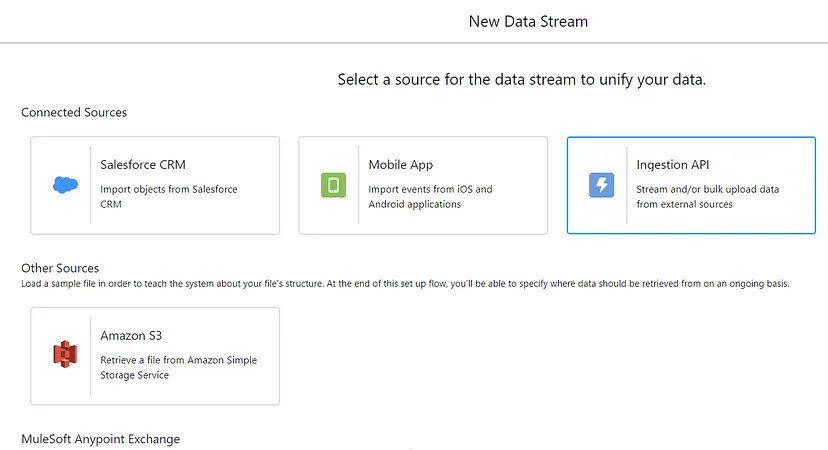Image resolution: width=828 pixels, height=450 pixels.
Task: Select the Ingestion API title text
Action: 672,165
